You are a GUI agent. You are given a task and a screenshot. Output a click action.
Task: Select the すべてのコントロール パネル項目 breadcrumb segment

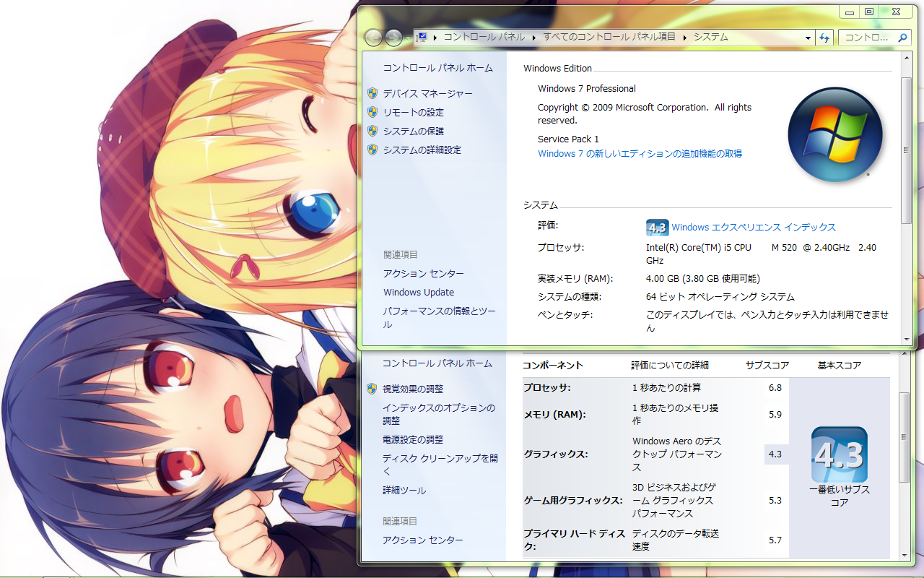click(x=609, y=37)
